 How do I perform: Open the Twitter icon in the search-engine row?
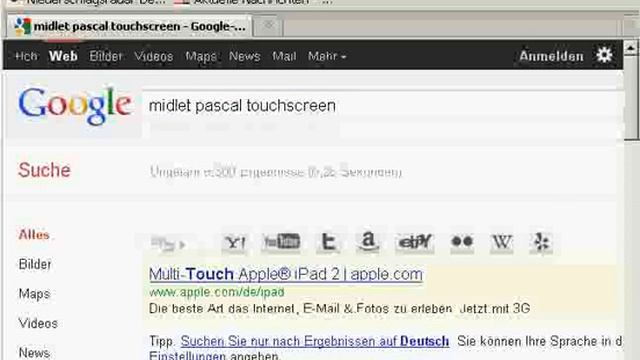pos(328,242)
